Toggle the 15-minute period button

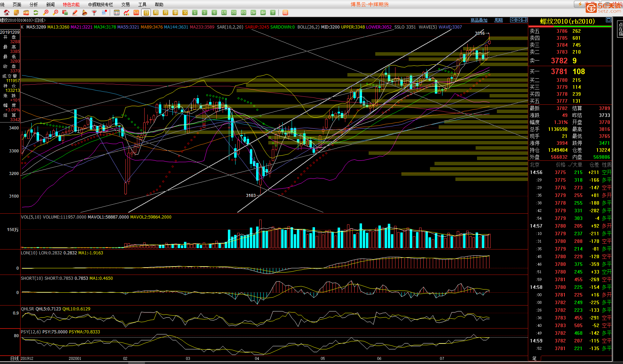point(224,13)
